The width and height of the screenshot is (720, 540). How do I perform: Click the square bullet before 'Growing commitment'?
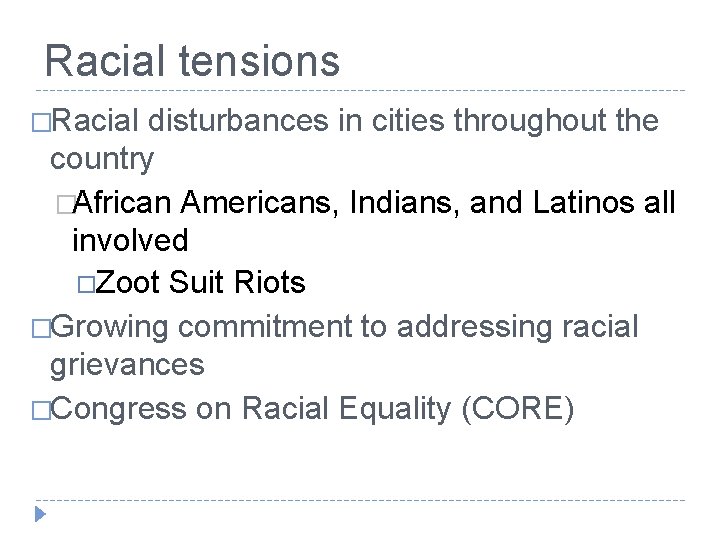point(41,329)
